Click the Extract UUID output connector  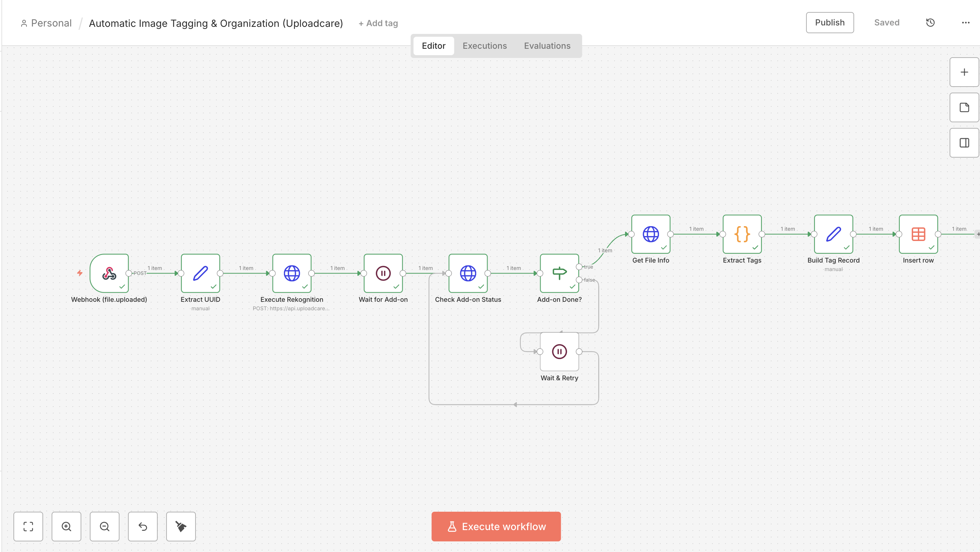point(220,273)
